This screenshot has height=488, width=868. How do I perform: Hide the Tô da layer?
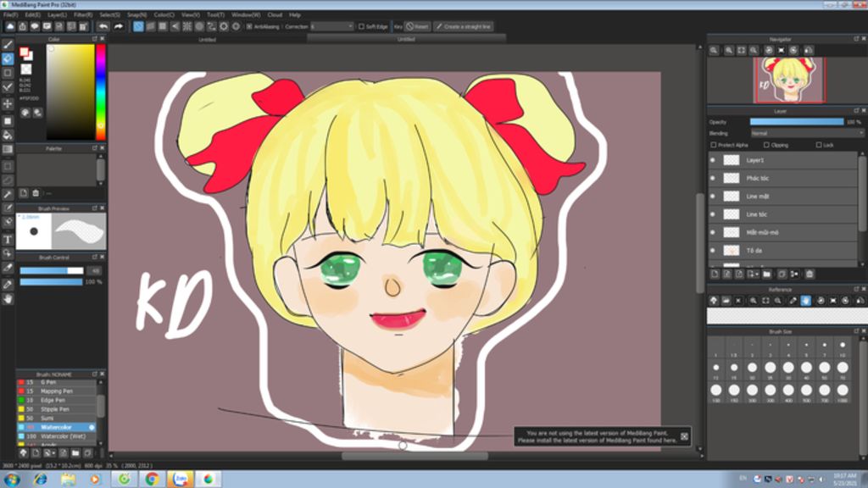tap(713, 251)
